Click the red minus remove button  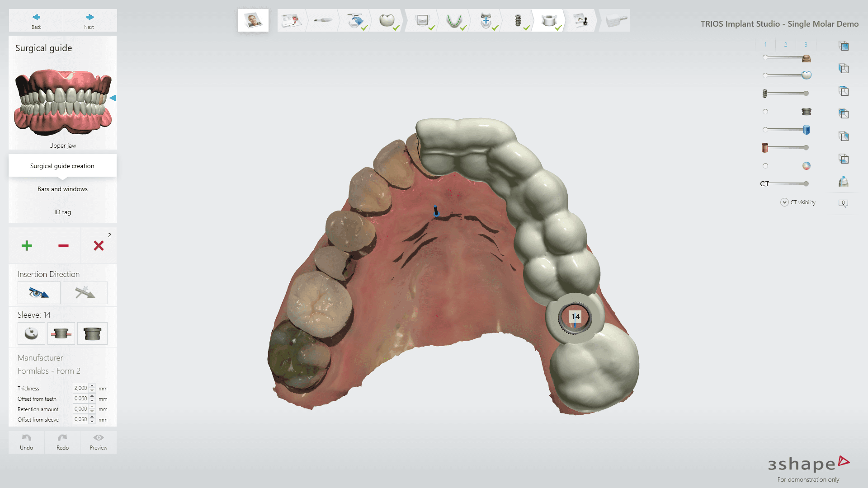coord(63,245)
